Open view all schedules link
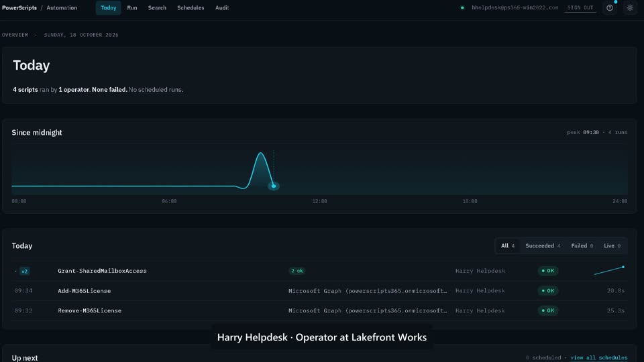Viewport: 644px width, 362px height. tap(599, 358)
